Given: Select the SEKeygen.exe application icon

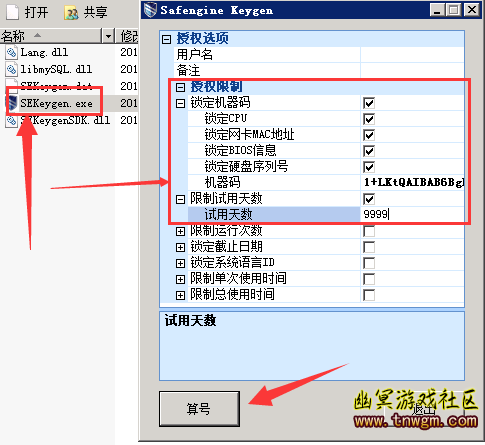Looking at the screenshot, I should (12, 103).
